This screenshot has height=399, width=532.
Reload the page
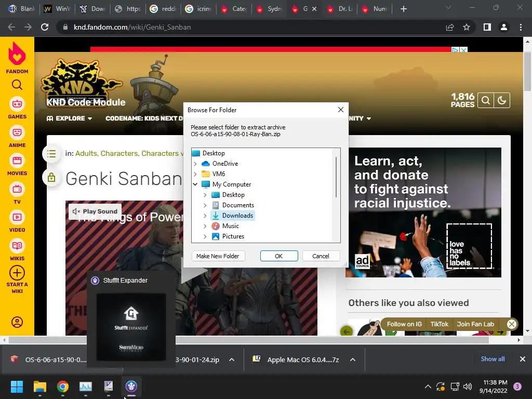45,27
